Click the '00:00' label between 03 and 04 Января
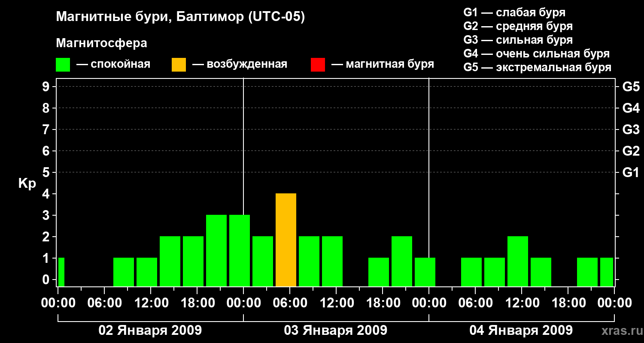The image size is (644, 343). click(428, 303)
